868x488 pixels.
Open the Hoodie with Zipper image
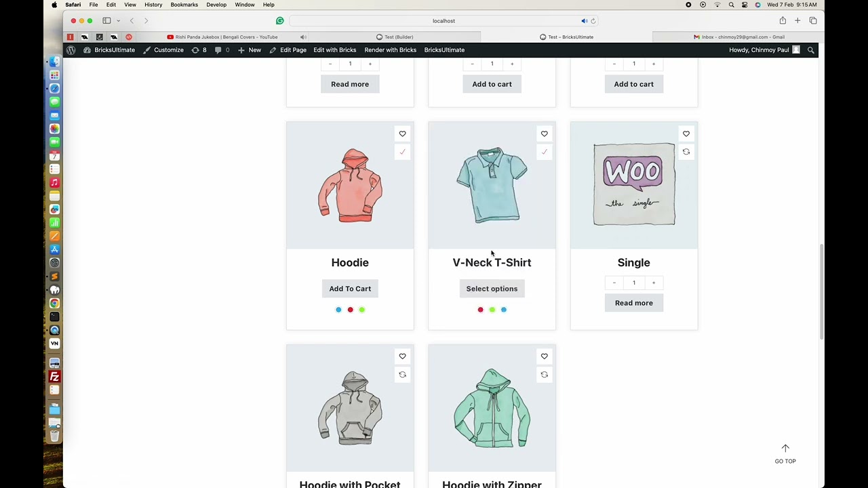[492, 408]
